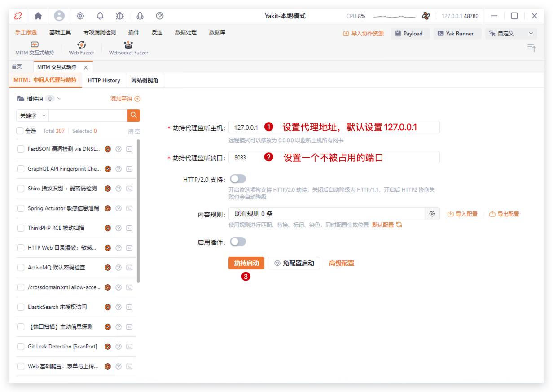This screenshot has height=392, width=553.
Task: Click the 劫持启动 button
Action: [246, 263]
